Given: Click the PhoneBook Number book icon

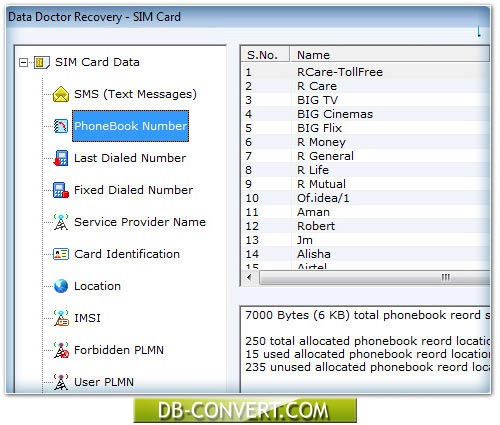Looking at the screenshot, I should click(61, 126).
